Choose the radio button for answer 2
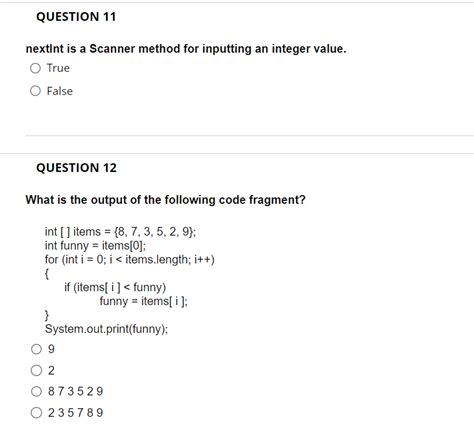 pyautogui.click(x=36, y=370)
